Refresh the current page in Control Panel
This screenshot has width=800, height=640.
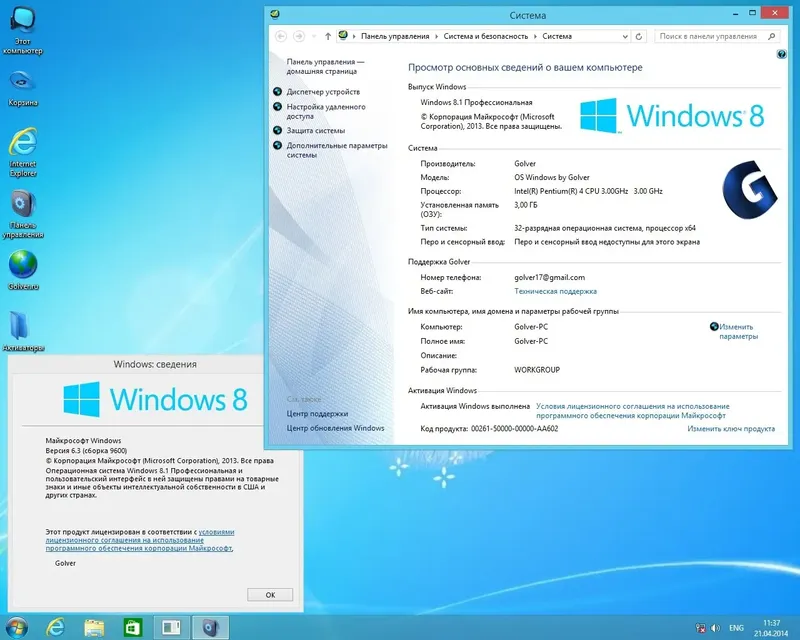click(638, 36)
